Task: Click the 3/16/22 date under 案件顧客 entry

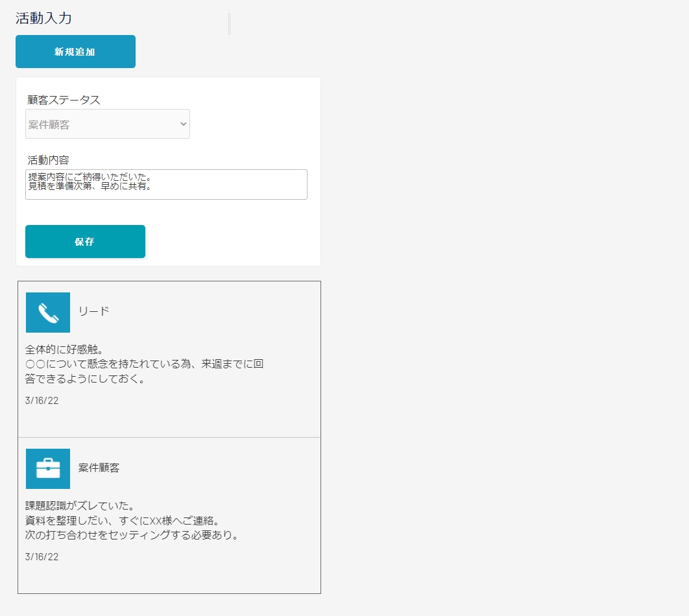Action: (42, 557)
